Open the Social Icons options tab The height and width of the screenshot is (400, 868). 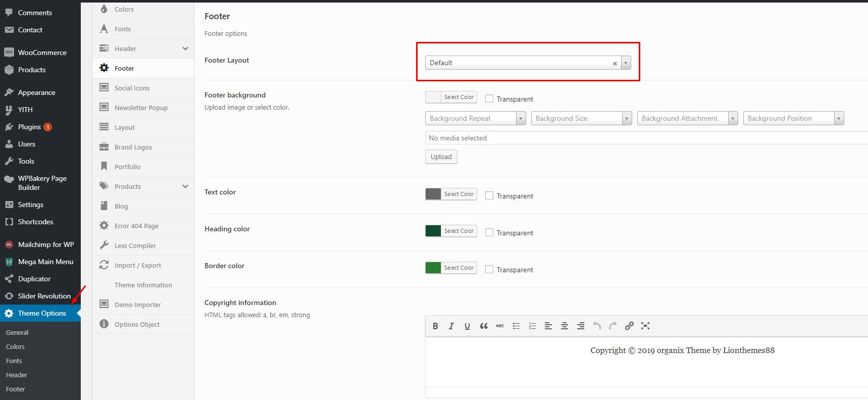[132, 88]
